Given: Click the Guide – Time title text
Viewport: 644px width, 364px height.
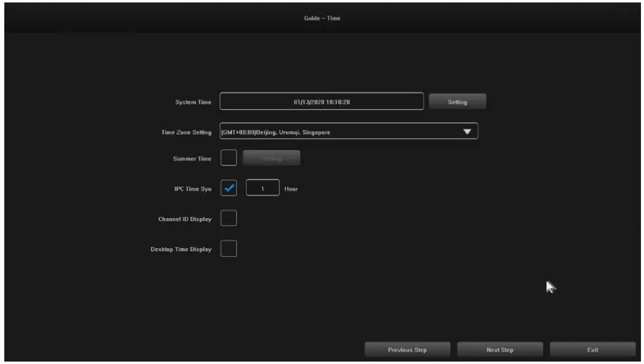Looking at the screenshot, I should (x=322, y=18).
